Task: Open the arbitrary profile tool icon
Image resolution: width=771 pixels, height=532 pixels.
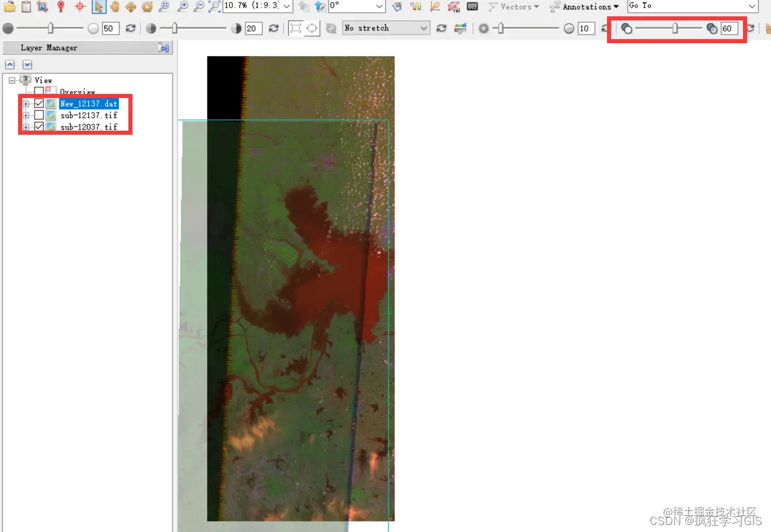Action: [x=435, y=6]
